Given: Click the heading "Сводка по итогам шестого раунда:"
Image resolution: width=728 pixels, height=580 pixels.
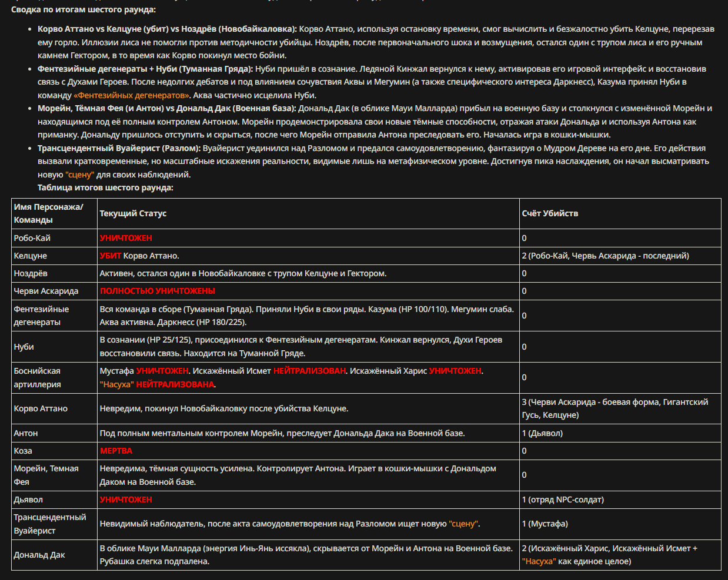Looking at the screenshot, I should tap(84, 9).
